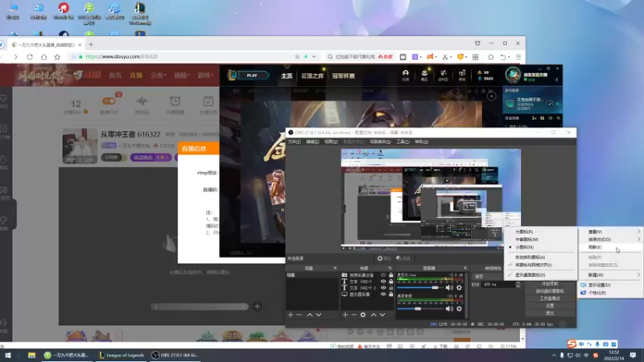Mute the desktop audio speaker icon in mixer

[449, 309]
